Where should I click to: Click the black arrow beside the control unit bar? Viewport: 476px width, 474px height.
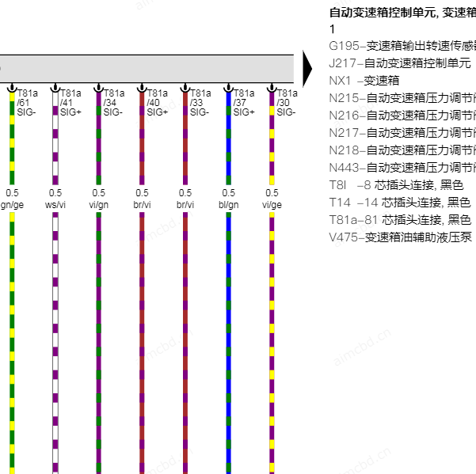tap(307, 69)
